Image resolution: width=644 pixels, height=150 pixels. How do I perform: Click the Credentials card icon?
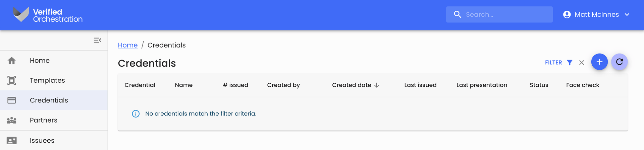(12, 100)
